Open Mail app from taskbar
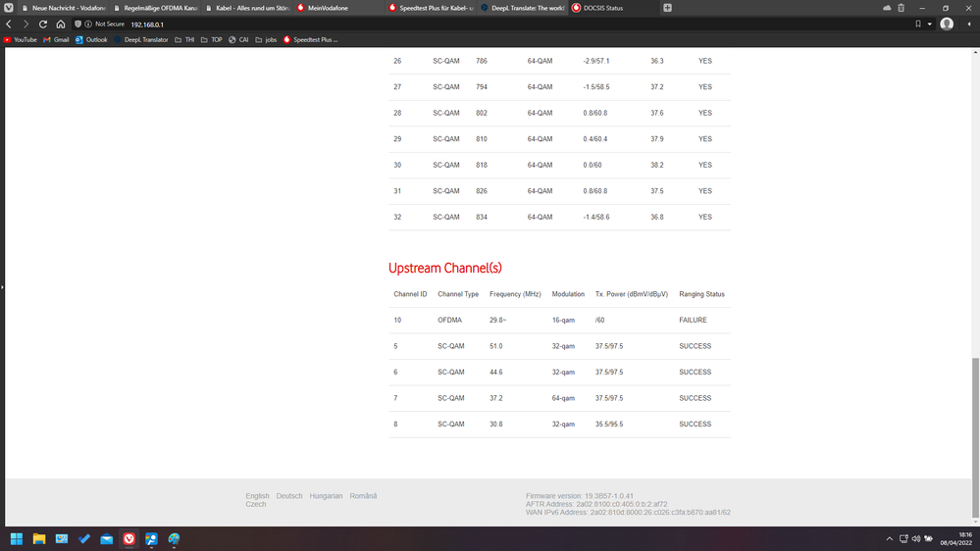The width and height of the screenshot is (980, 551). tap(106, 538)
